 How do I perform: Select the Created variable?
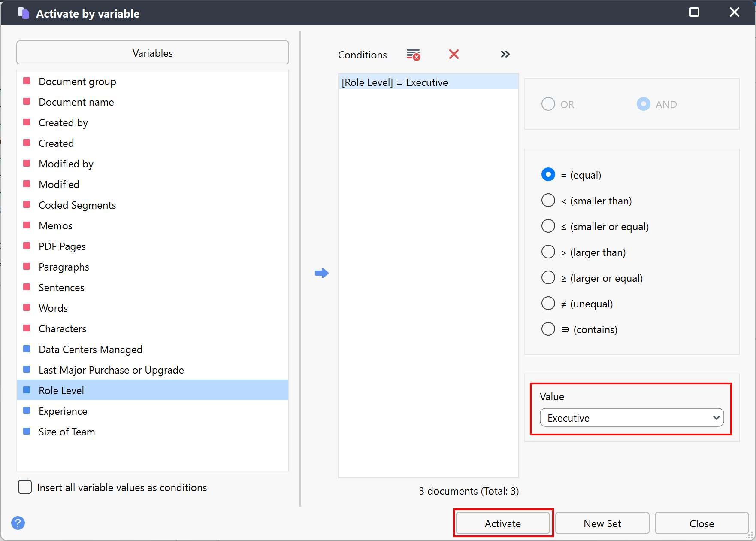(153, 143)
